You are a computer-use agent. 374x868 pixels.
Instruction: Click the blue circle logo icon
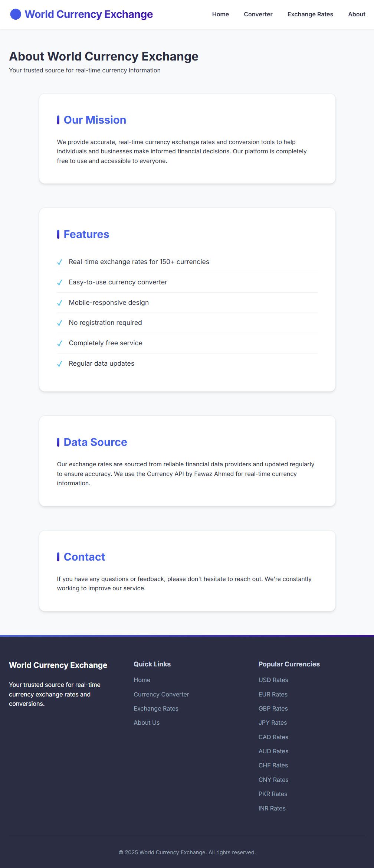pyautogui.click(x=16, y=14)
